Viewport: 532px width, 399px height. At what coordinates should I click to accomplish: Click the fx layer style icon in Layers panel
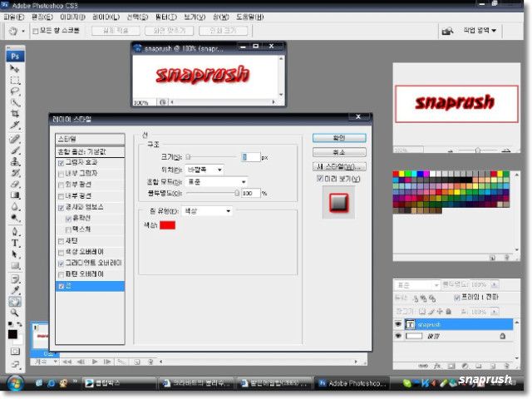click(437, 366)
